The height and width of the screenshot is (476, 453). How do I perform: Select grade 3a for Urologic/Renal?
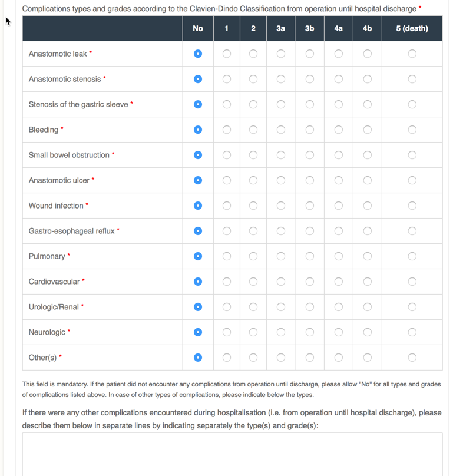[281, 307]
